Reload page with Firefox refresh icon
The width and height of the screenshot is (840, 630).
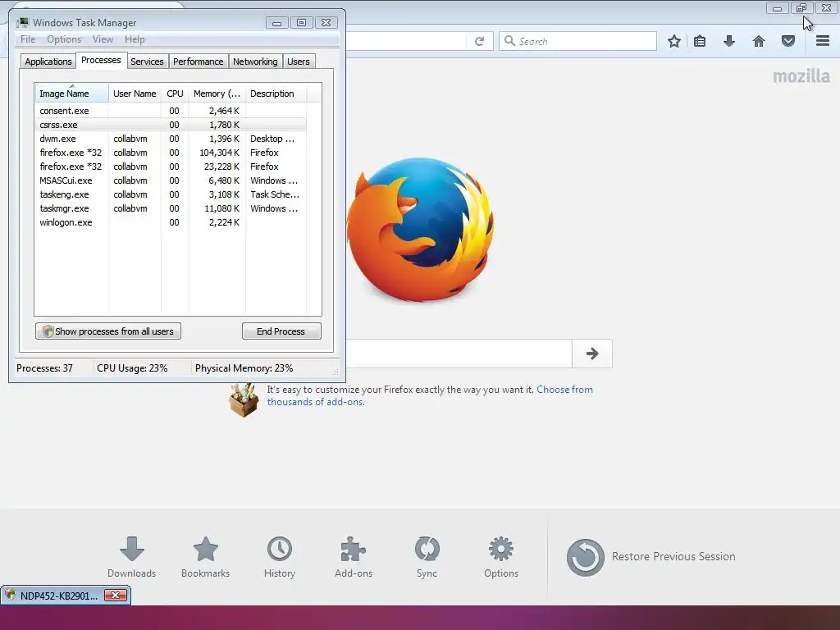click(479, 41)
